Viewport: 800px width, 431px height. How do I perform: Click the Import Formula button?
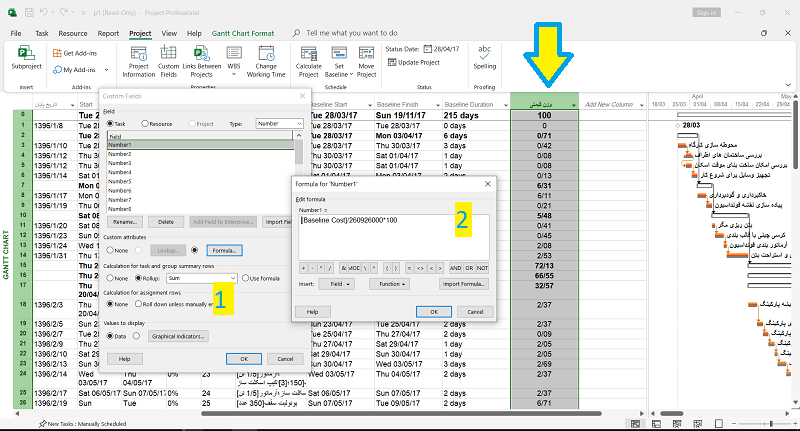pos(464,284)
